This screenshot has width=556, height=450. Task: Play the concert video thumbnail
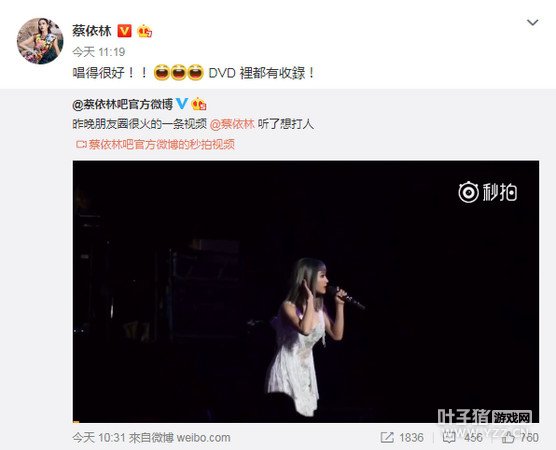coord(306,291)
